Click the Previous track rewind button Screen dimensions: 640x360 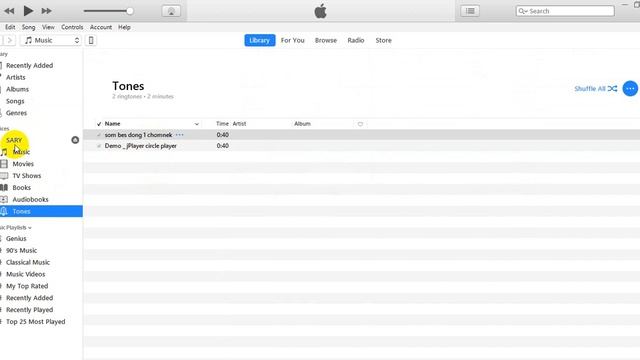[x=9, y=11]
